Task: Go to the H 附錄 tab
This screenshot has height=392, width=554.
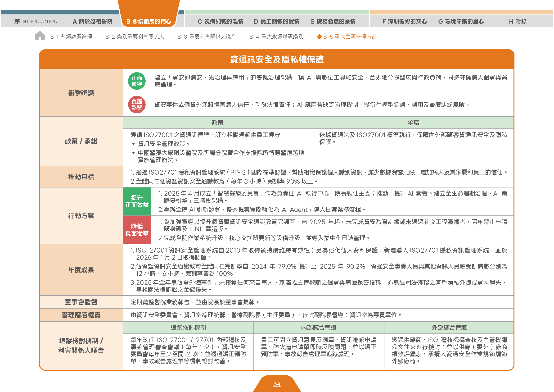Action: pyautogui.click(x=518, y=22)
